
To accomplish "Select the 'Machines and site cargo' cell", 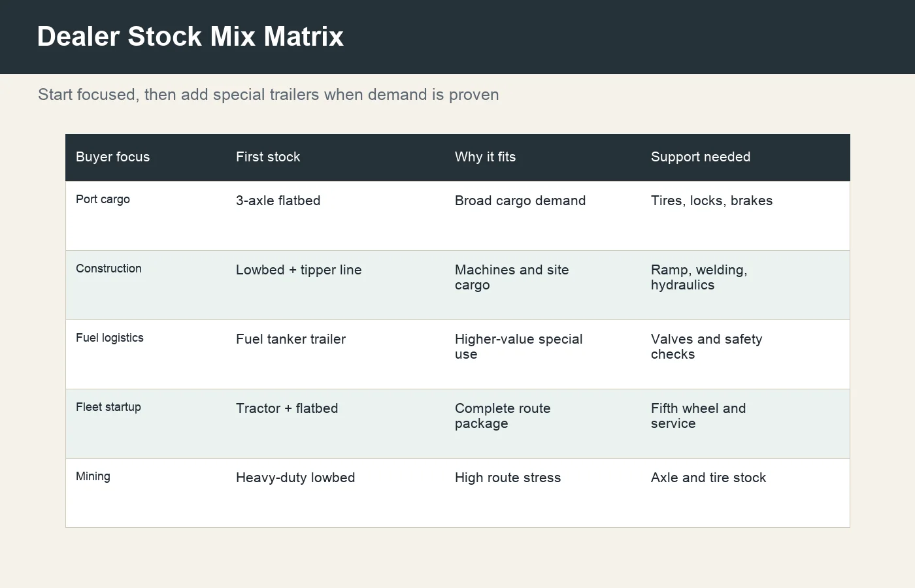I will 512,277.
